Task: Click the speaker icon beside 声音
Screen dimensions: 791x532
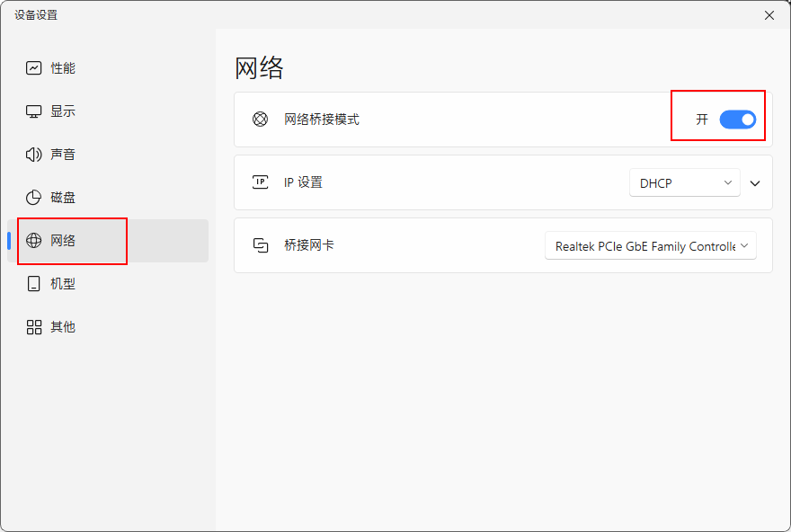Action: click(34, 155)
